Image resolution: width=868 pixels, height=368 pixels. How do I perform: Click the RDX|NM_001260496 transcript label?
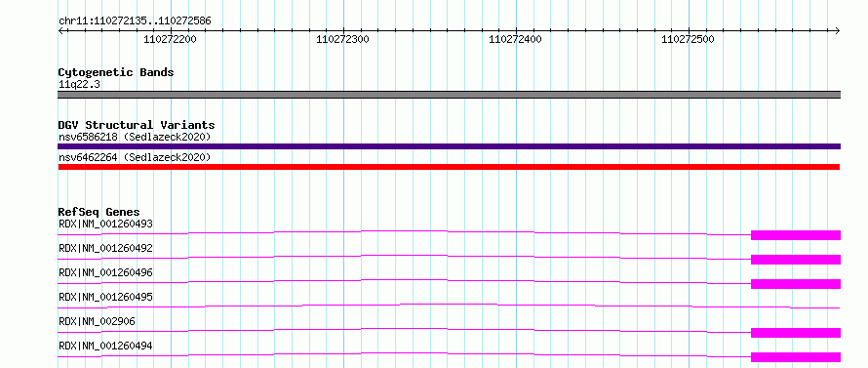coord(105,272)
